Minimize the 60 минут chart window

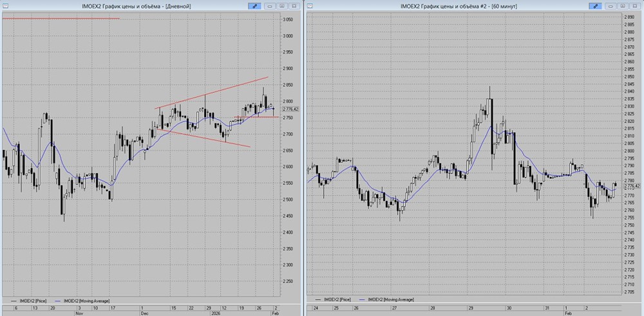611,6
